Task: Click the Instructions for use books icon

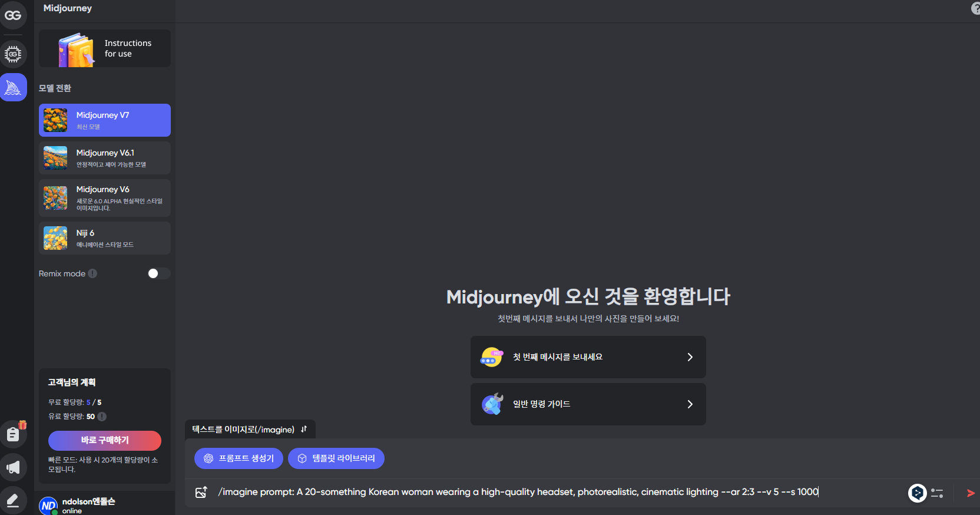Action: [x=76, y=50]
